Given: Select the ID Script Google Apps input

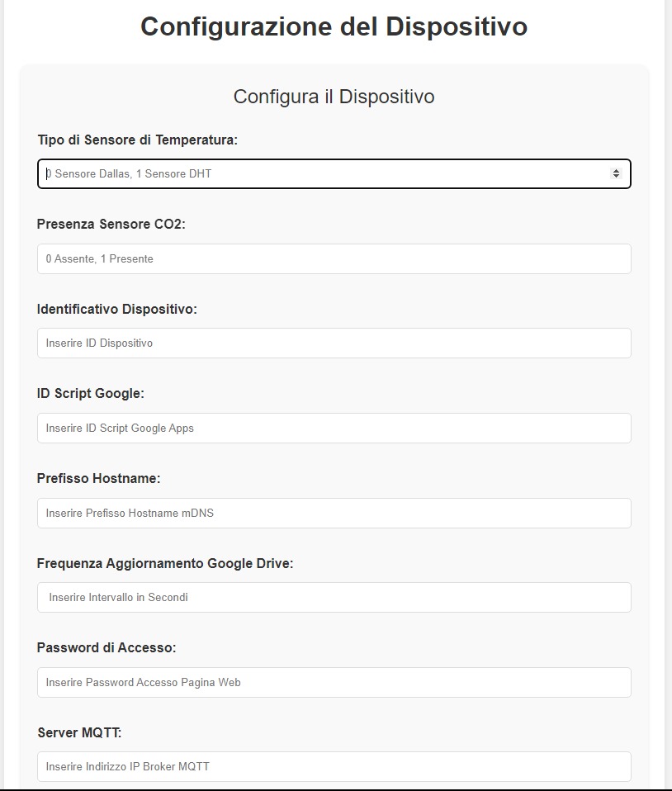Looking at the screenshot, I should (334, 428).
